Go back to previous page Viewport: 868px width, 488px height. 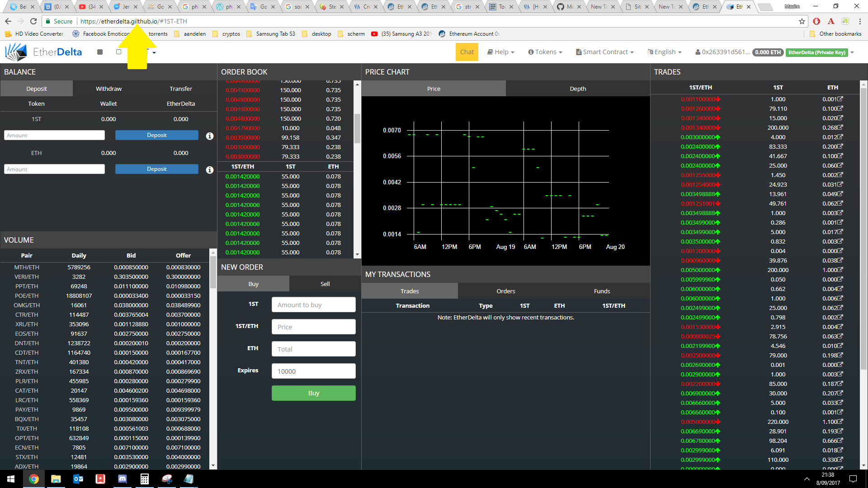pos(8,21)
